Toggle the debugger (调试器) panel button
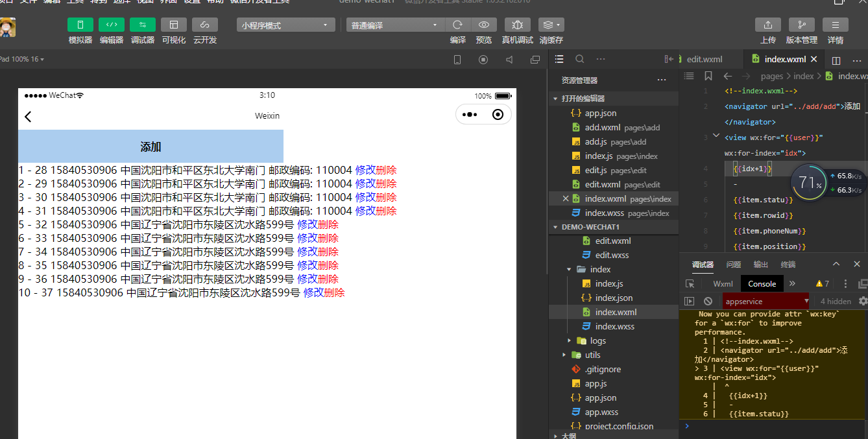This screenshot has height=439, width=868. [x=143, y=25]
